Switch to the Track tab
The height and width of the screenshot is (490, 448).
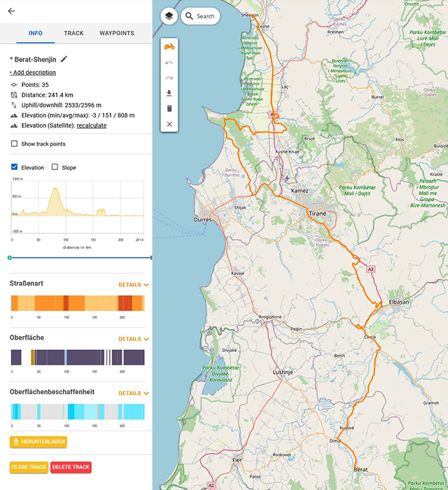(x=73, y=33)
